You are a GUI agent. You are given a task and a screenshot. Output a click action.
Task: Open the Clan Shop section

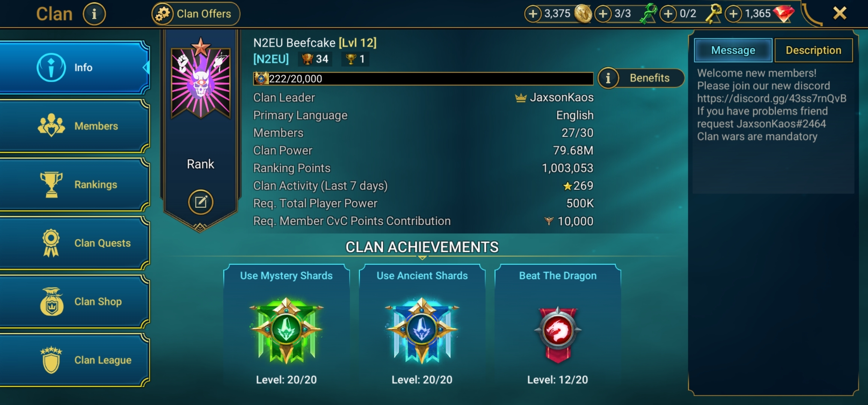click(x=75, y=301)
